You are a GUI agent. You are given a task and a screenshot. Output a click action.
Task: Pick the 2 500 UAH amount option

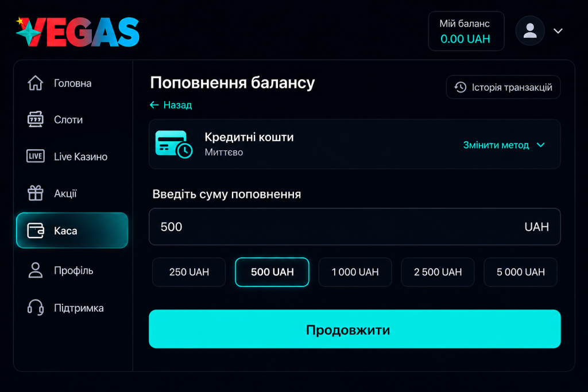438,272
